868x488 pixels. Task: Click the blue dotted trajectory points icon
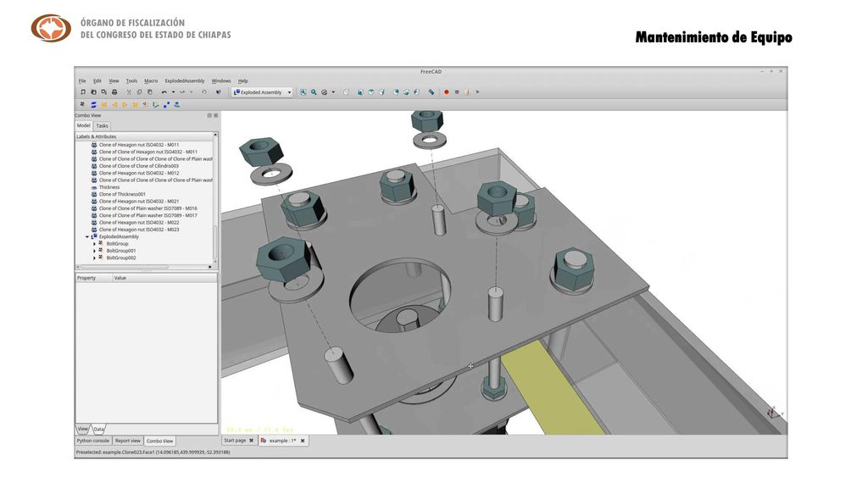[166, 104]
